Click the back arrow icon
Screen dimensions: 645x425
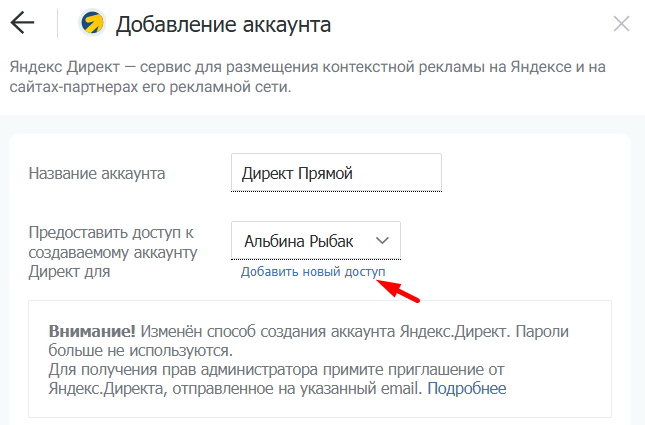pyautogui.click(x=21, y=23)
